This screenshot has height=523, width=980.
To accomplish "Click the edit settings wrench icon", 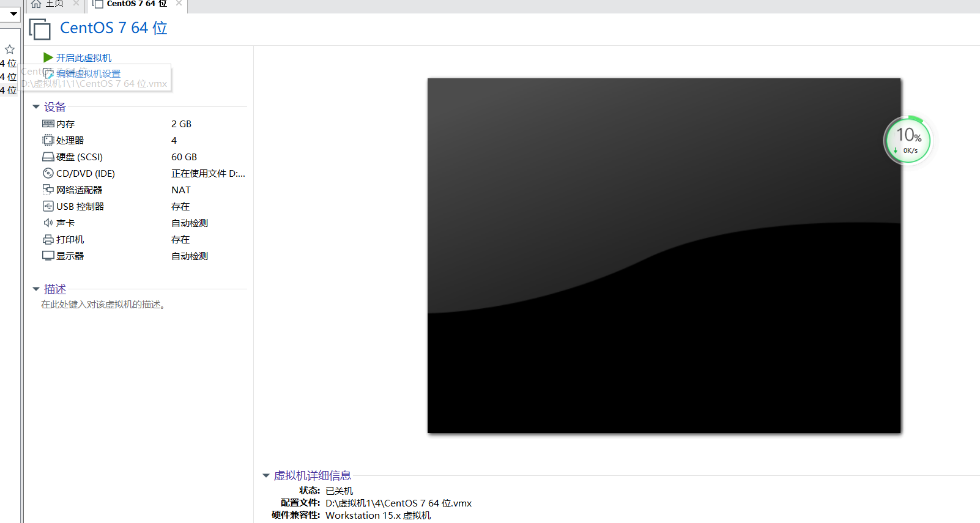I will point(48,74).
